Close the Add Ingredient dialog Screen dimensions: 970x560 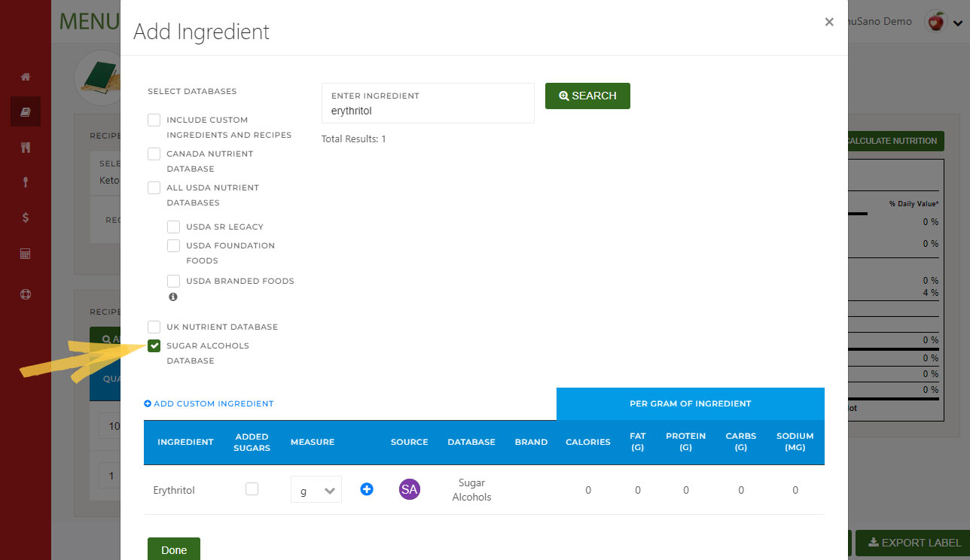click(829, 22)
